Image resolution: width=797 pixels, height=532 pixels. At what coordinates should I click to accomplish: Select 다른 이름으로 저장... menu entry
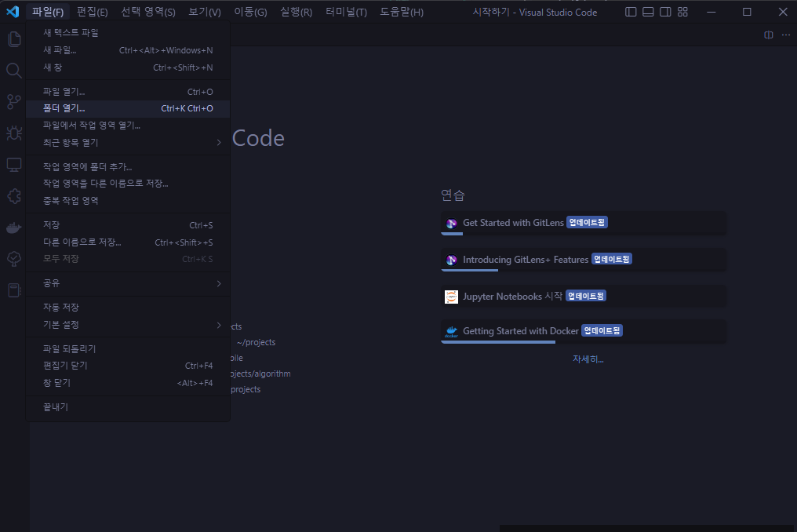click(x=128, y=242)
